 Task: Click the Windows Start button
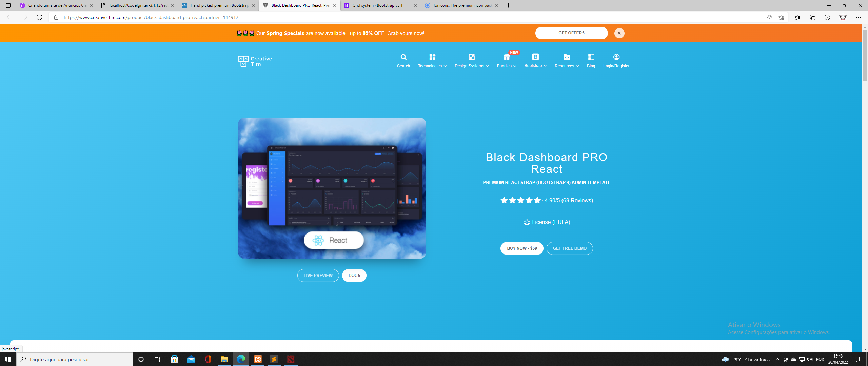click(x=8, y=359)
